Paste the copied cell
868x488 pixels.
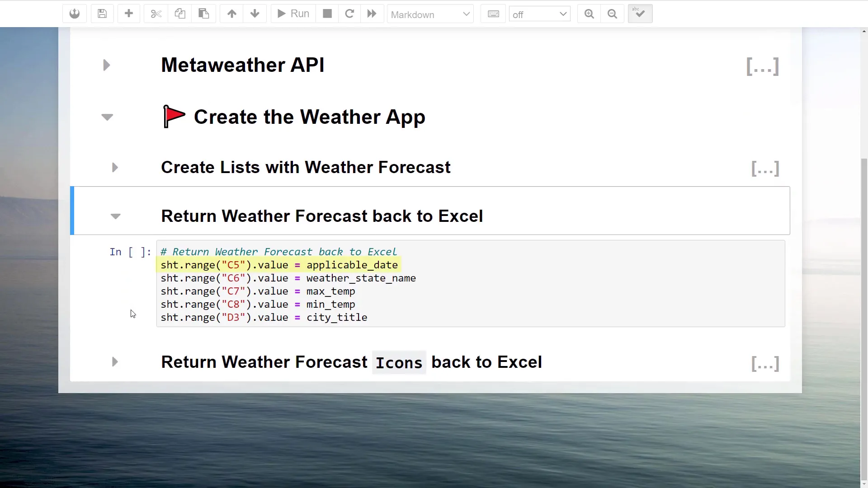coord(203,14)
